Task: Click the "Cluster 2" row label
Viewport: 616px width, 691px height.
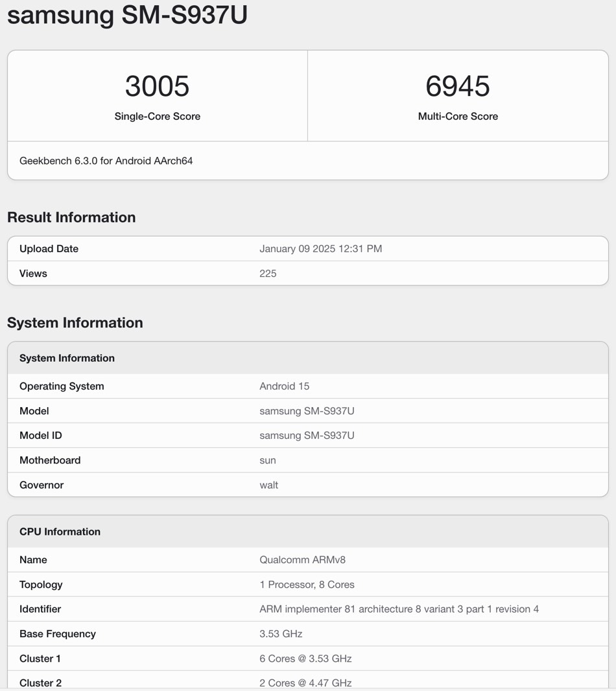Action: point(41,683)
